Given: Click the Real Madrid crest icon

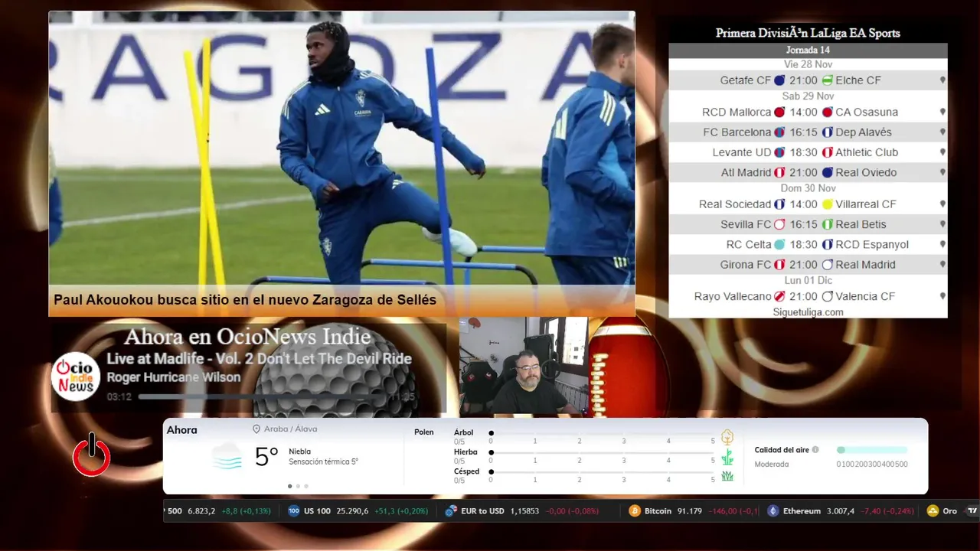Looking at the screenshot, I should pos(827,265).
